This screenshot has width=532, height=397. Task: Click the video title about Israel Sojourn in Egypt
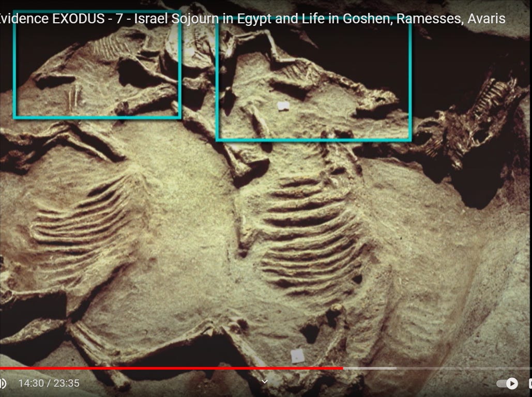(253, 18)
